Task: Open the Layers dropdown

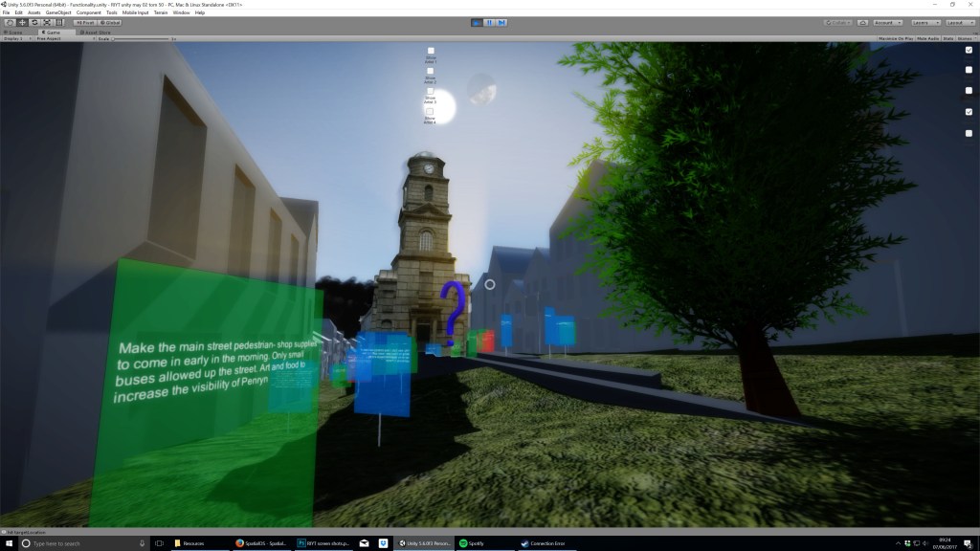Action: [924, 21]
